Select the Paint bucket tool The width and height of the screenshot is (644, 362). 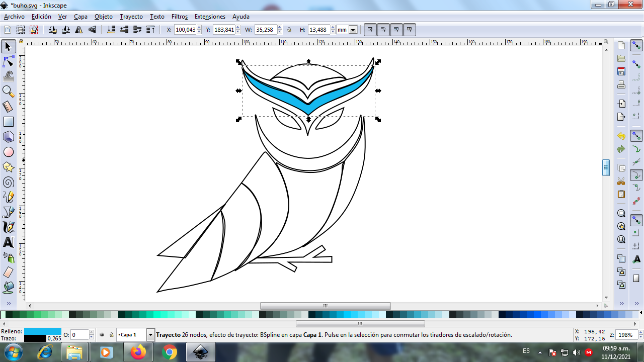tap(8, 288)
